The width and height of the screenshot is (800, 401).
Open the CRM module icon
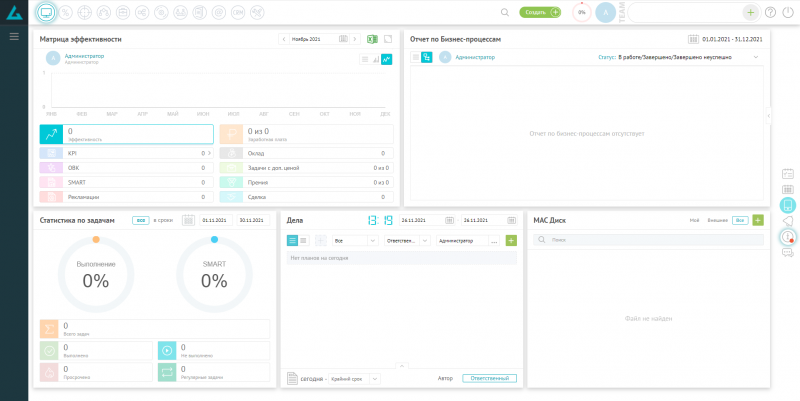tap(235, 12)
